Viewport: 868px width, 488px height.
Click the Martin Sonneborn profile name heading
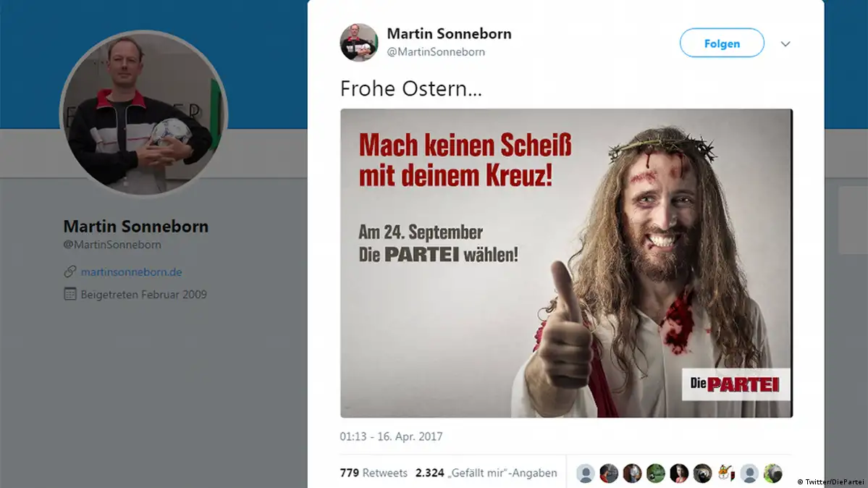[x=136, y=226]
